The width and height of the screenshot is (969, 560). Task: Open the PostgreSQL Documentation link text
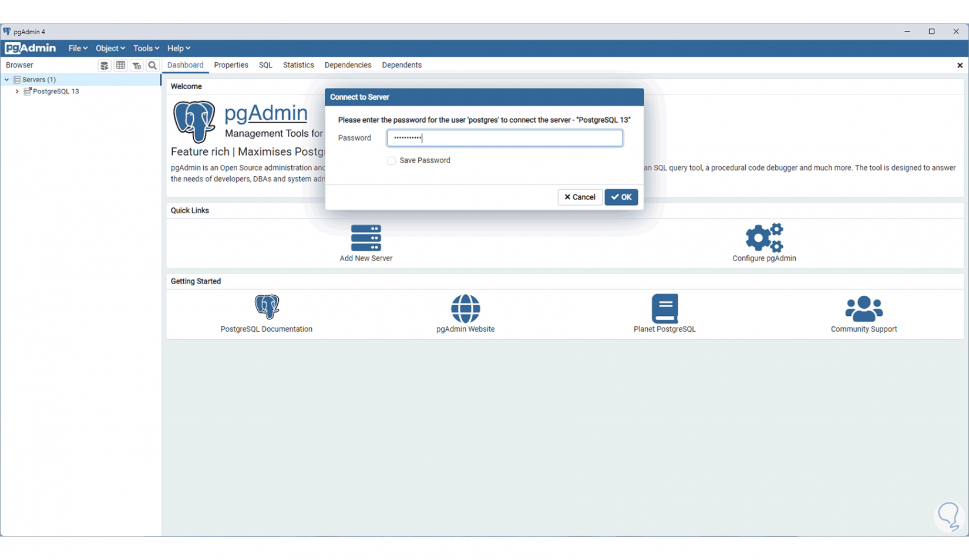pyautogui.click(x=267, y=329)
